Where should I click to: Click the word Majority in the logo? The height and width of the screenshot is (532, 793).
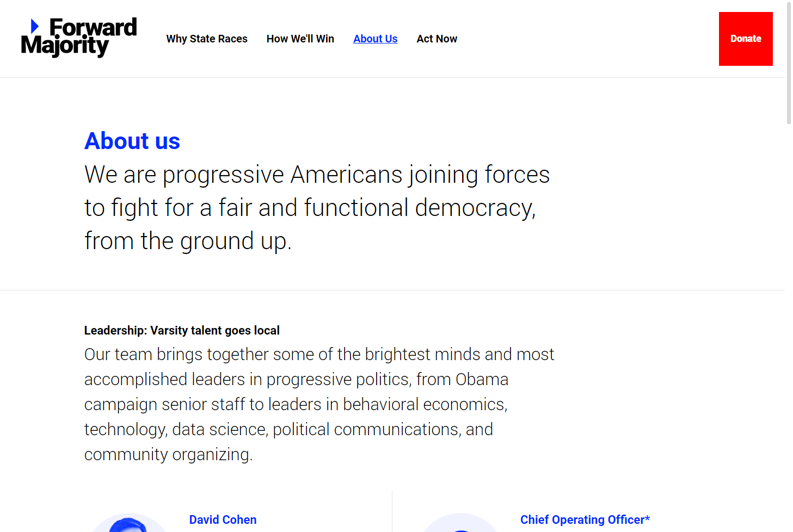65,46
